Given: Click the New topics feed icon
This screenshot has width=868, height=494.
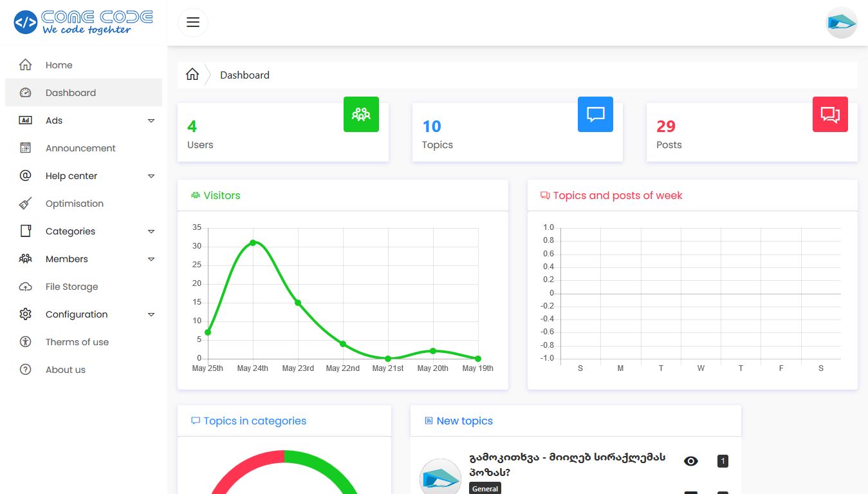Looking at the screenshot, I should click(429, 421).
